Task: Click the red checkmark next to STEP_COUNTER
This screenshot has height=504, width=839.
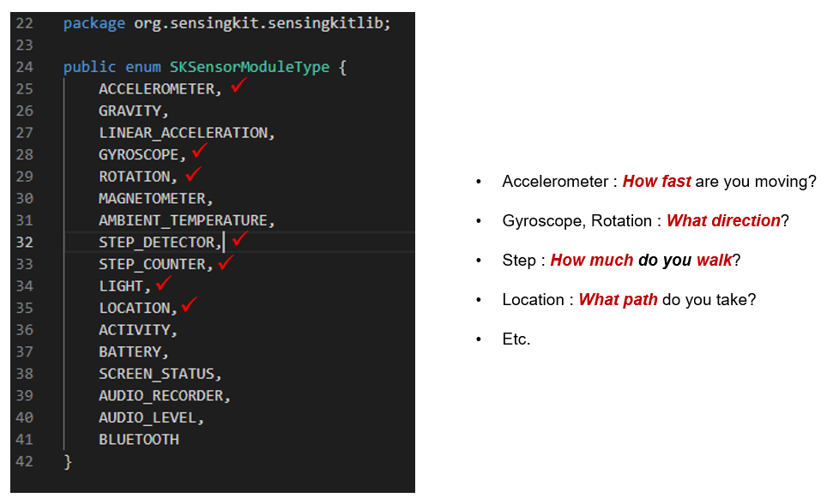Action: click(x=226, y=261)
